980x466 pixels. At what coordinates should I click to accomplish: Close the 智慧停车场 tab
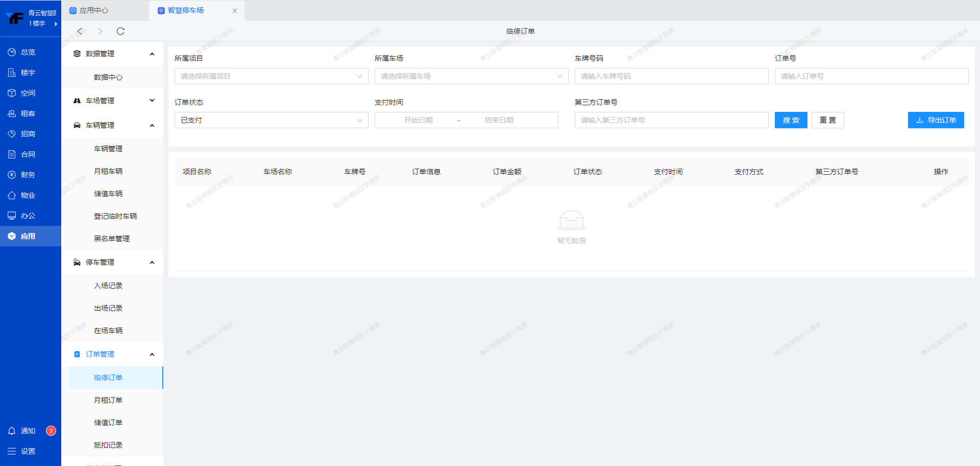tap(235, 11)
